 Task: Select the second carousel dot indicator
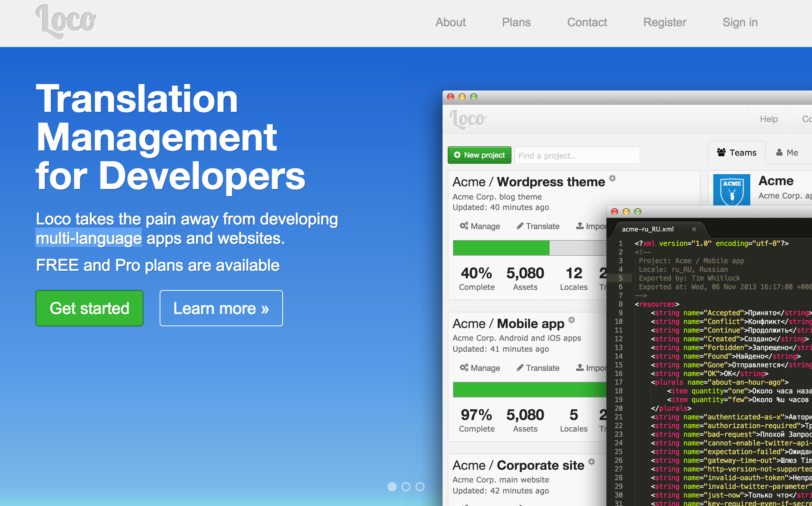tap(406, 487)
